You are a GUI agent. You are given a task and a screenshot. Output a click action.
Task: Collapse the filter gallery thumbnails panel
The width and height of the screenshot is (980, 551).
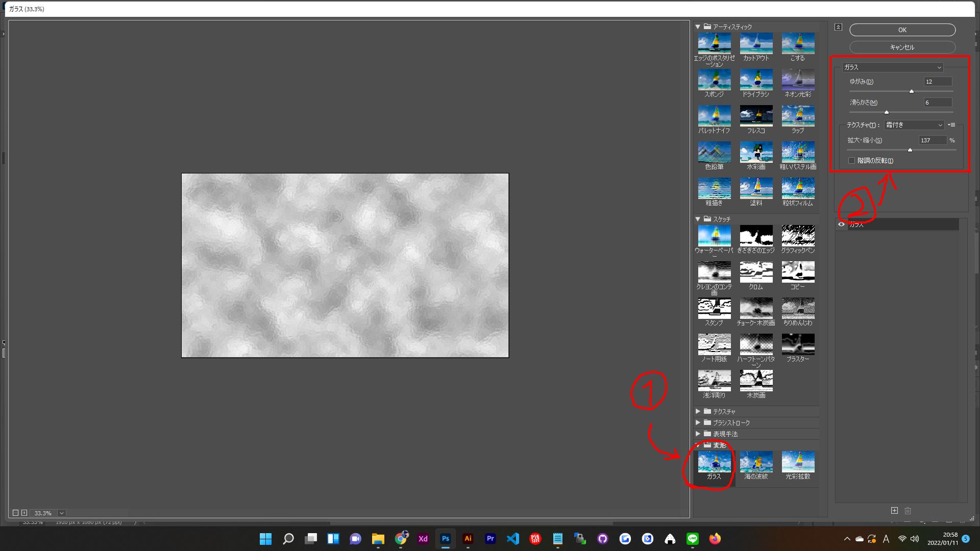[x=838, y=27]
